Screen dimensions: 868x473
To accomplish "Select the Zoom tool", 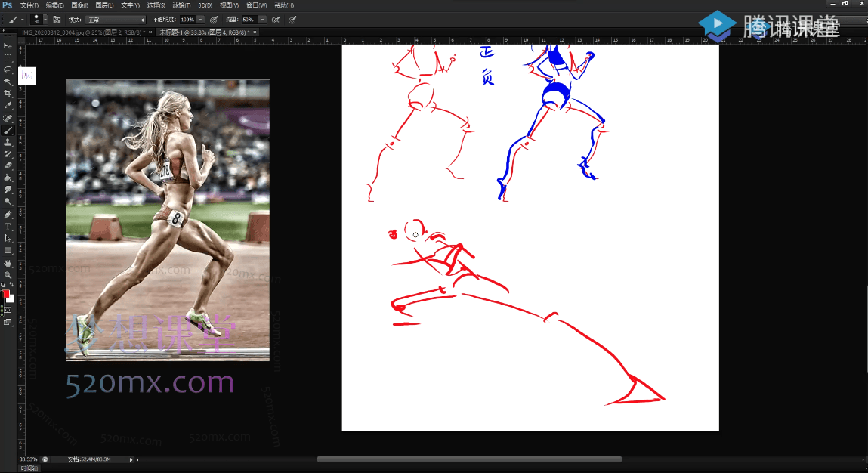I will (8, 275).
